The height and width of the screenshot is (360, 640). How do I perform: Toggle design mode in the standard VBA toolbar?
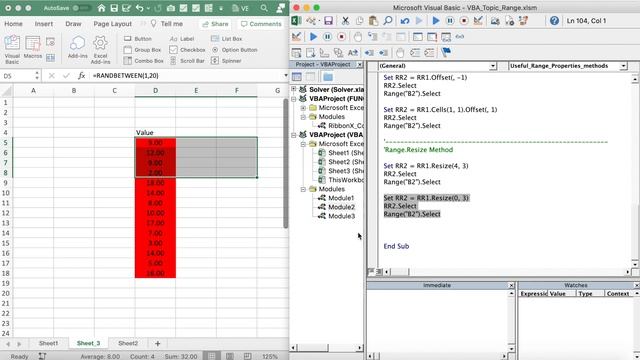pyautogui.click(x=478, y=21)
